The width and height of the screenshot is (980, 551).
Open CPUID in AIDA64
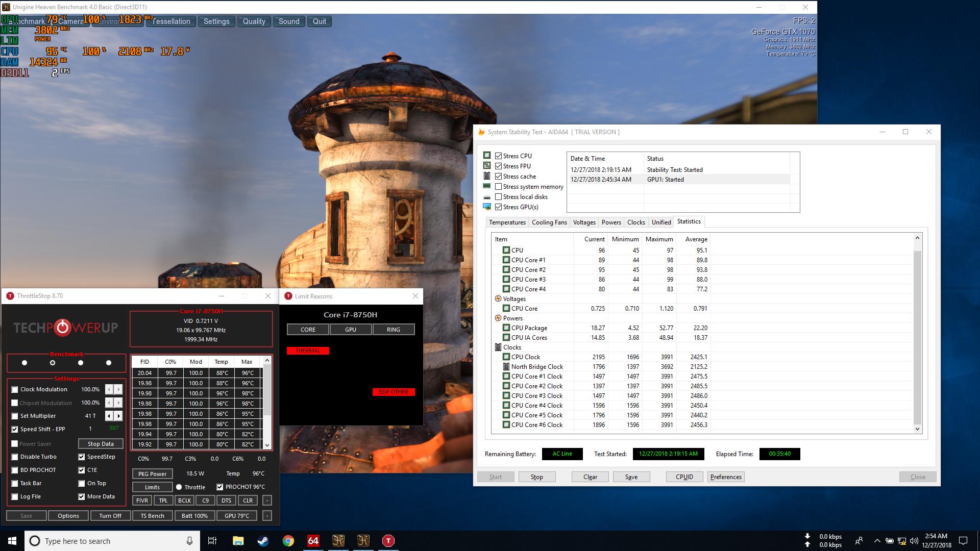coord(684,477)
